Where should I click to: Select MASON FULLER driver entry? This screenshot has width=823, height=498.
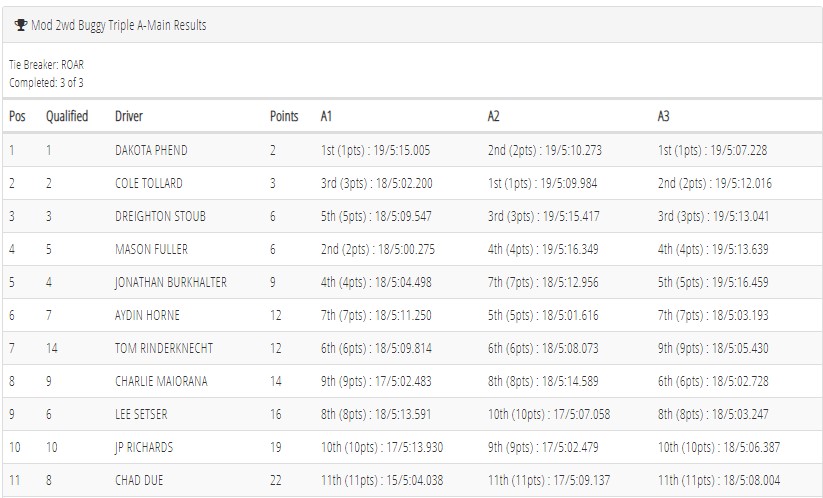click(151, 249)
